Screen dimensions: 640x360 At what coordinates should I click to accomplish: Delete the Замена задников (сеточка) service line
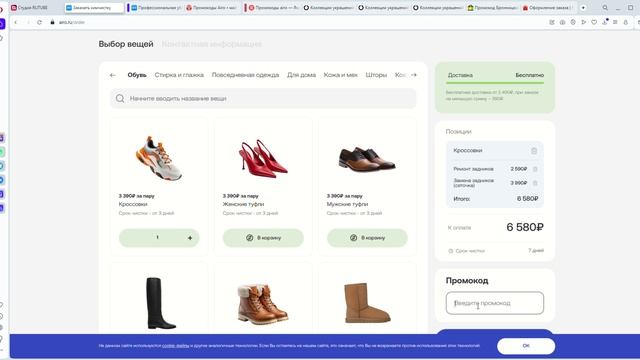[535, 183]
